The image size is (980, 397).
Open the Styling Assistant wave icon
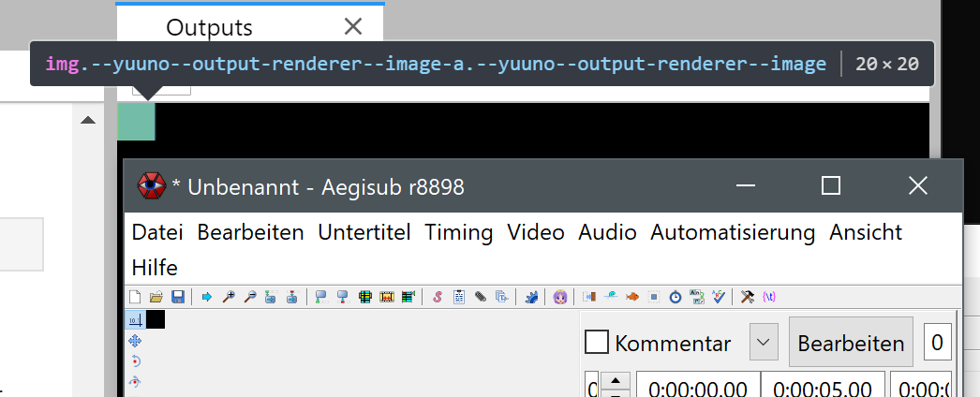click(x=611, y=297)
